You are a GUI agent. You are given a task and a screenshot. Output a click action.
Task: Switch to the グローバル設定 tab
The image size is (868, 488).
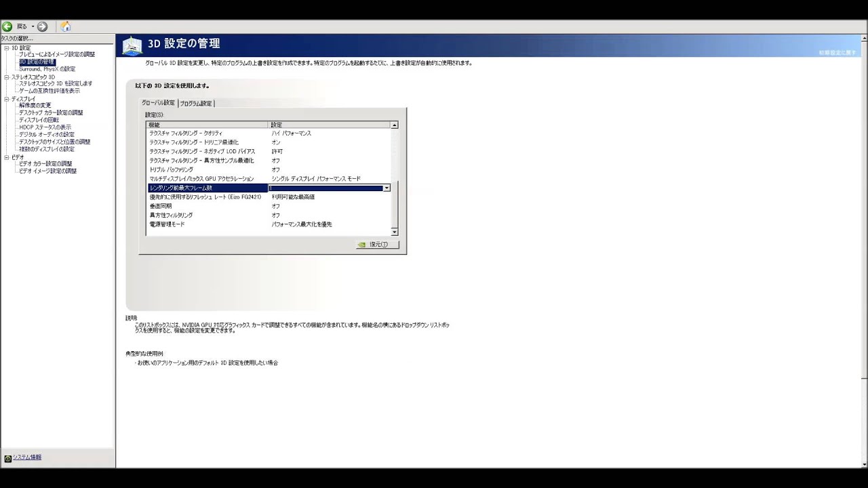coord(158,103)
